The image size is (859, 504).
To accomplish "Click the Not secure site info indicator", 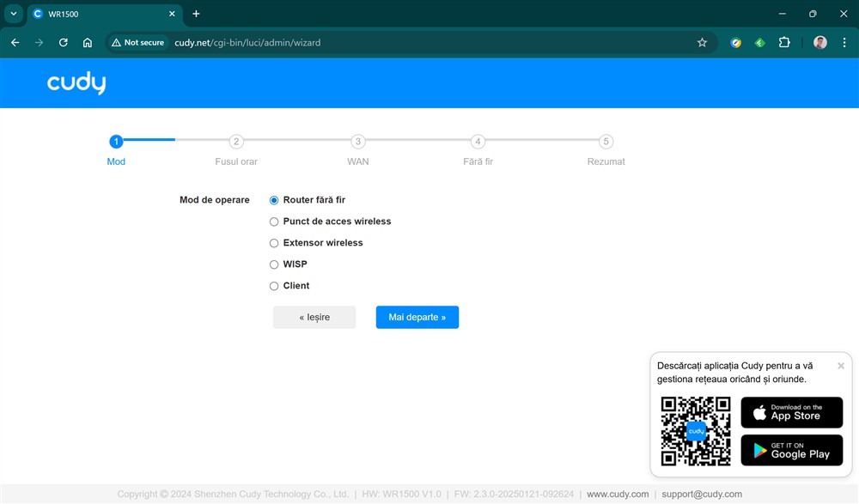I will coord(137,42).
